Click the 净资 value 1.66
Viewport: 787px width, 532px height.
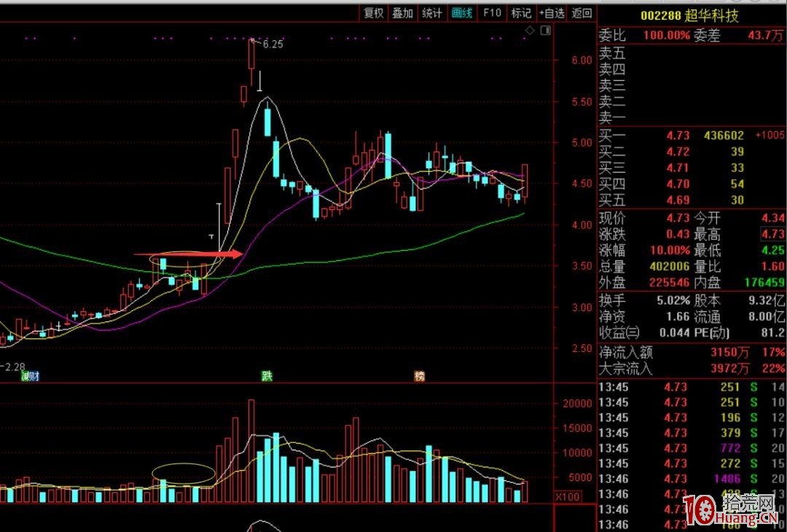tap(678, 317)
